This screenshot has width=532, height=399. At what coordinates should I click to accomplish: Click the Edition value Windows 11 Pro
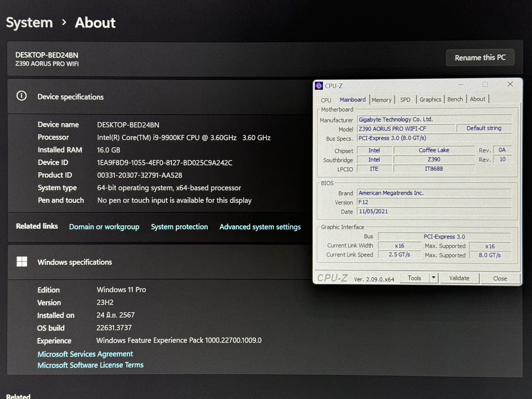coord(121,290)
